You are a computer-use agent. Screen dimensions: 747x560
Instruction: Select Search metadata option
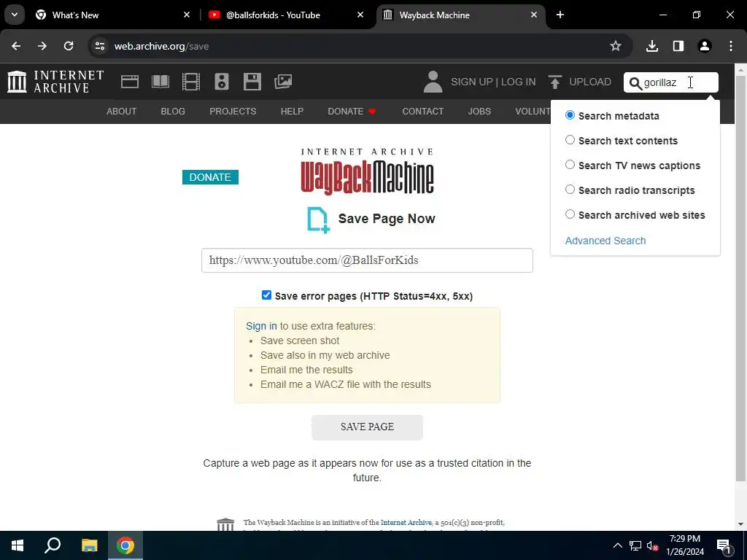click(570, 115)
